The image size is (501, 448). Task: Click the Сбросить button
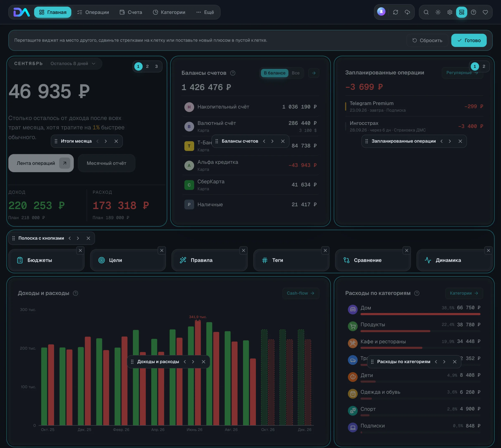[x=427, y=40]
